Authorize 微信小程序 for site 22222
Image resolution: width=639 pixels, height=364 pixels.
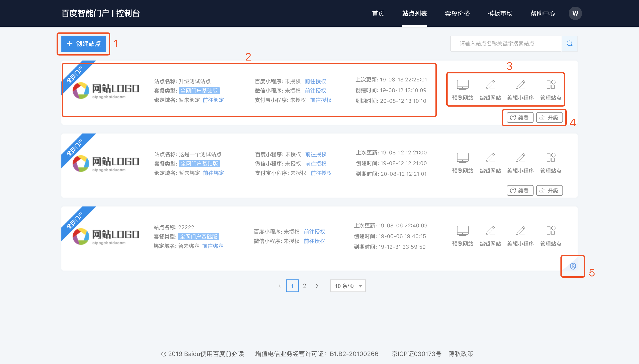[314, 241]
